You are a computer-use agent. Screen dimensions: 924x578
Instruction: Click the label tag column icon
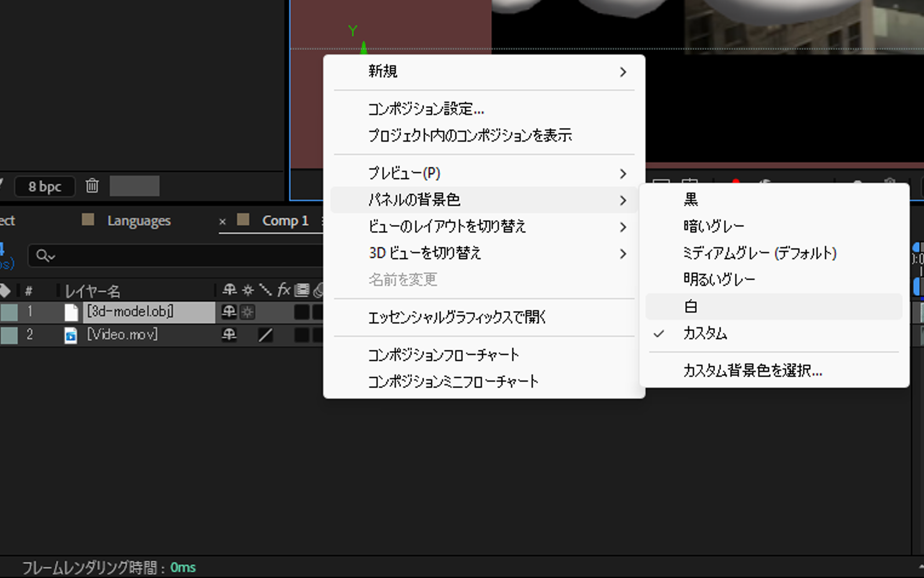[x=5, y=290]
